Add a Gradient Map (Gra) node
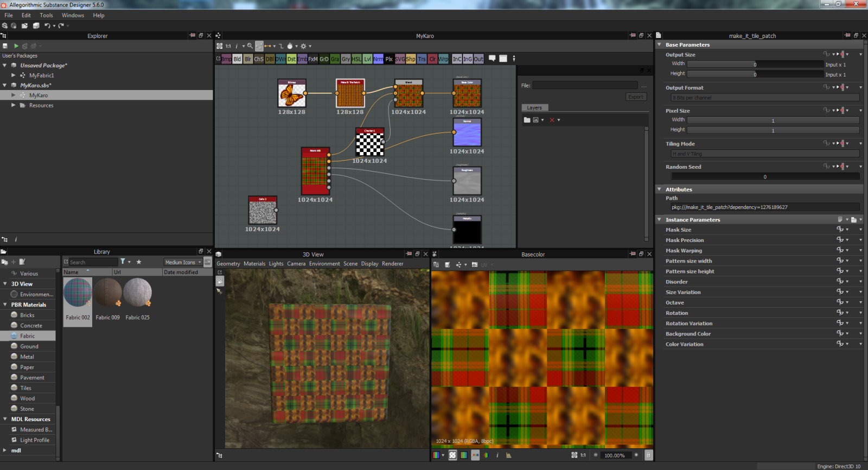The height and width of the screenshot is (470, 868). pyautogui.click(x=335, y=59)
